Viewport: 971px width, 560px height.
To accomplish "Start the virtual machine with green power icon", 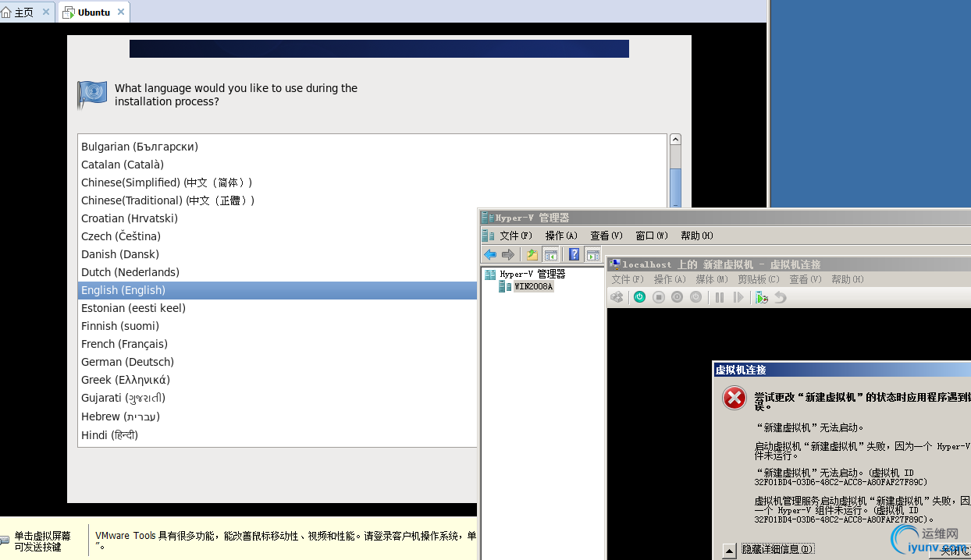I will (x=640, y=297).
